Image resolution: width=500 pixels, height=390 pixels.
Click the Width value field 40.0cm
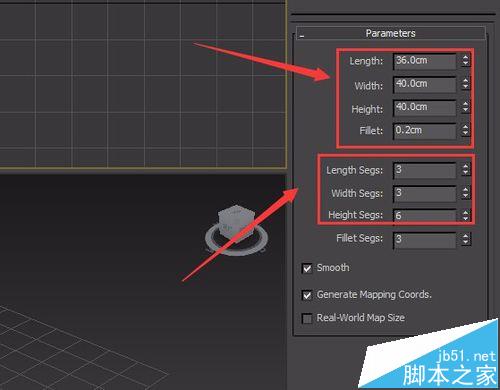(424, 84)
